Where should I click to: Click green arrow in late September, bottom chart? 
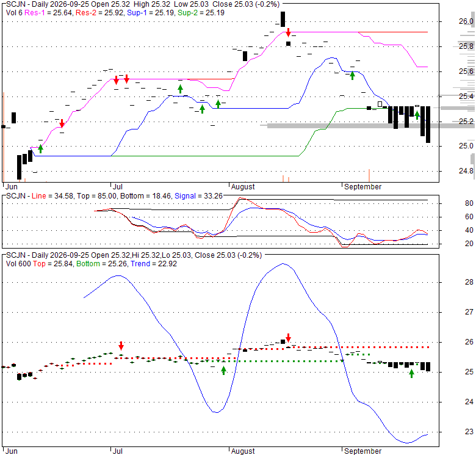412,373
